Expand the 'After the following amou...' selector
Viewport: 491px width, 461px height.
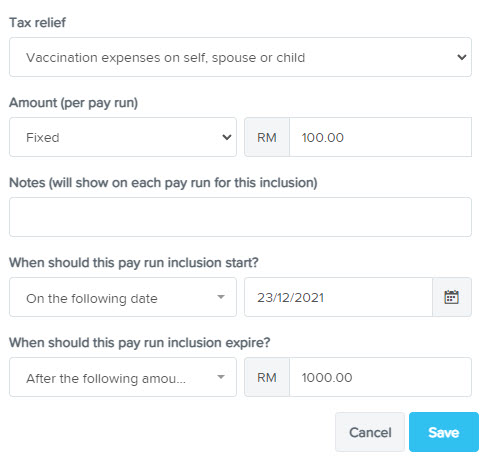(x=123, y=377)
